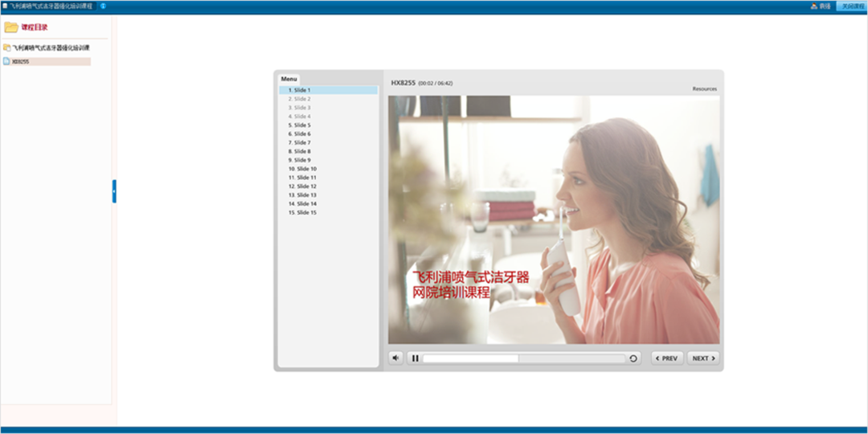The width and height of the screenshot is (868, 434).
Task: Click the slide image of the woman
Action: [x=554, y=219]
